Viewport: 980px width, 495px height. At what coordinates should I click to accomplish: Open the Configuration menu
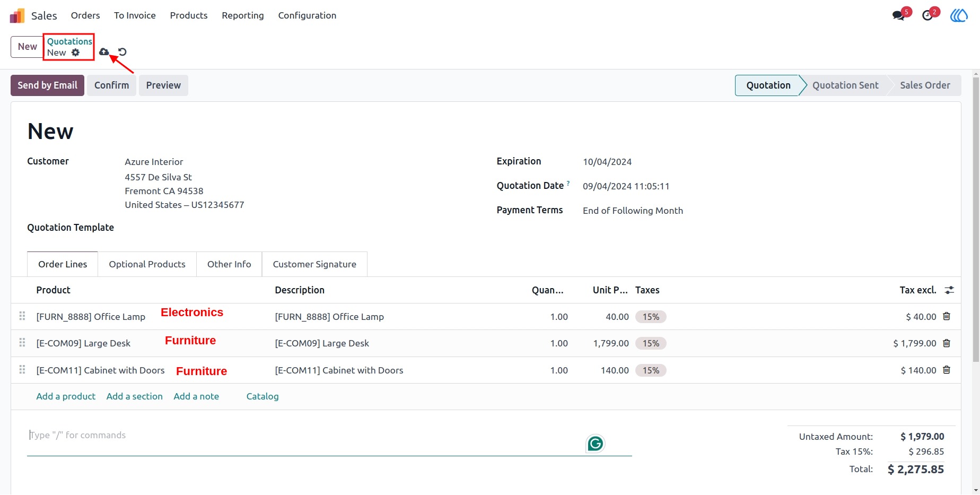307,15
